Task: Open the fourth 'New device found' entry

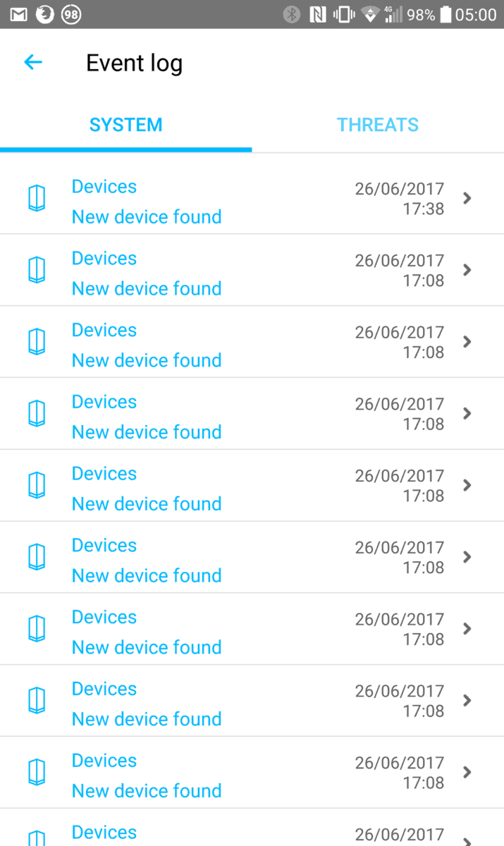Action: click(x=147, y=432)
